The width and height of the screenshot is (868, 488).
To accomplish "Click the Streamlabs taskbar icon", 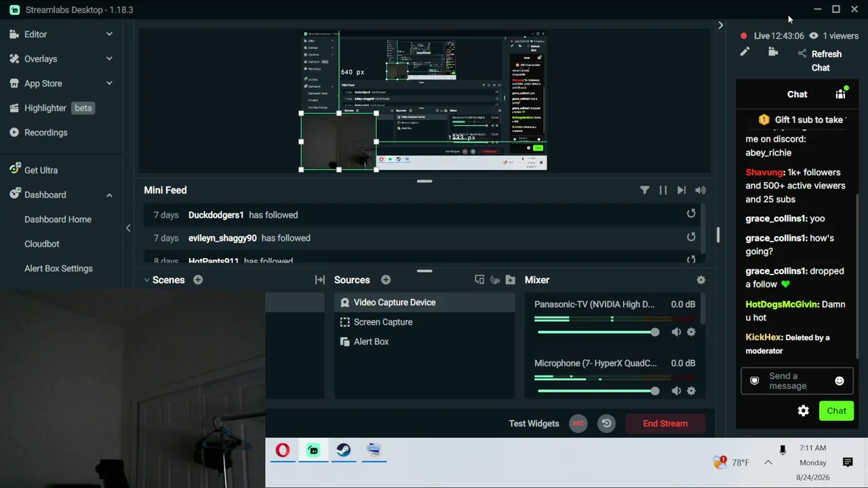I will point(313,450).
